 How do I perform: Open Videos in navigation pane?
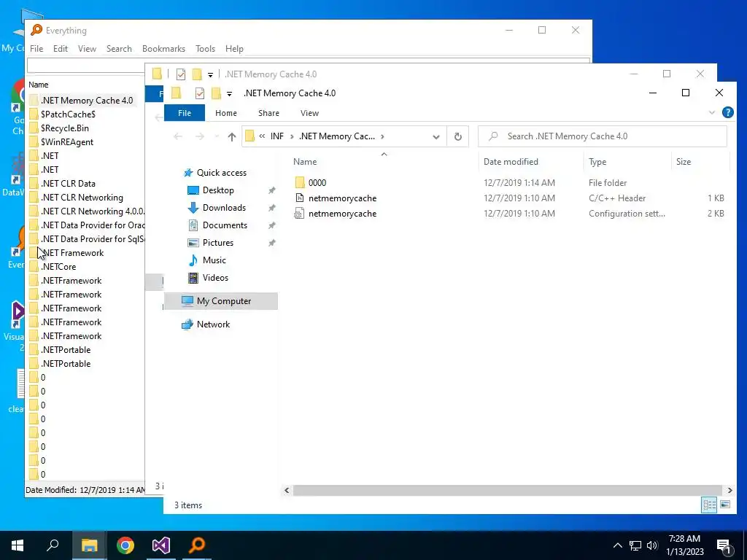pyautogui.click(x=215, y=278)
